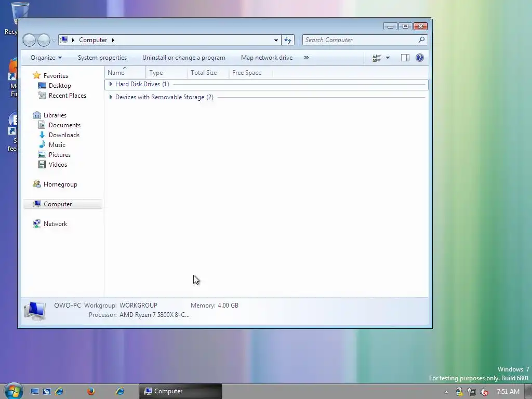532x399 pixels.
Task: Click the network tray icon
Action: (x=472, y=392)
